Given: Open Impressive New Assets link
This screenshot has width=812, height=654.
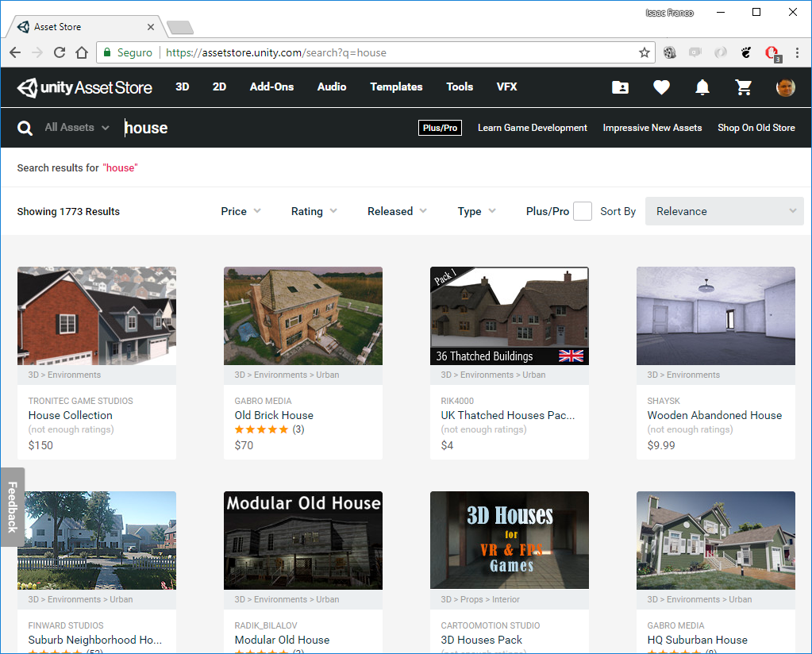Looking at the screenshot, I should 652,128.
